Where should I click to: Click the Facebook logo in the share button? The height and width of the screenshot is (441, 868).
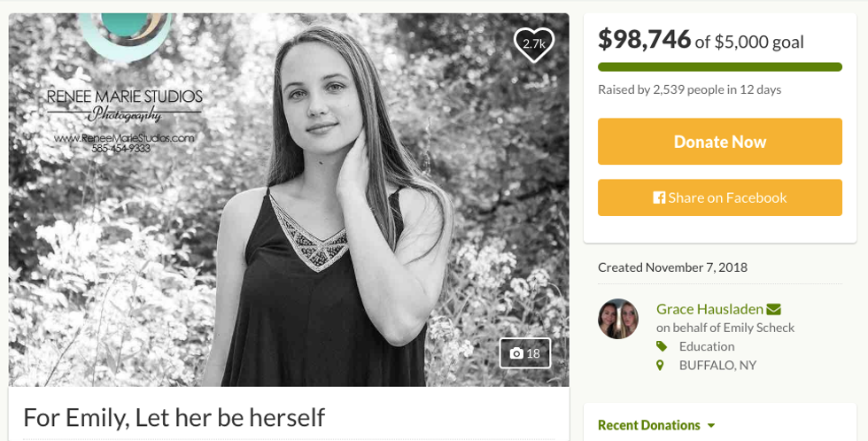pyautogui.click(x=659, y=197)
